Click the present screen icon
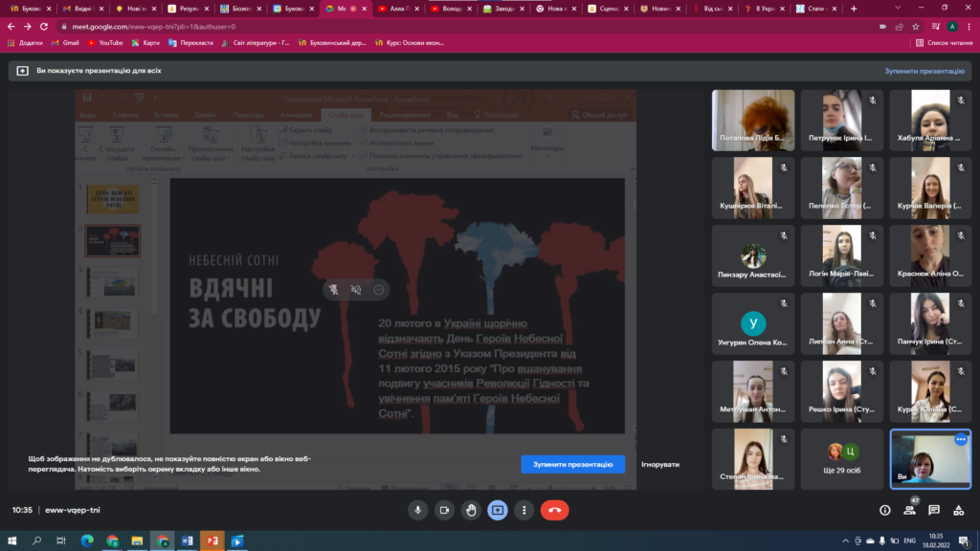 coord(498,510)
